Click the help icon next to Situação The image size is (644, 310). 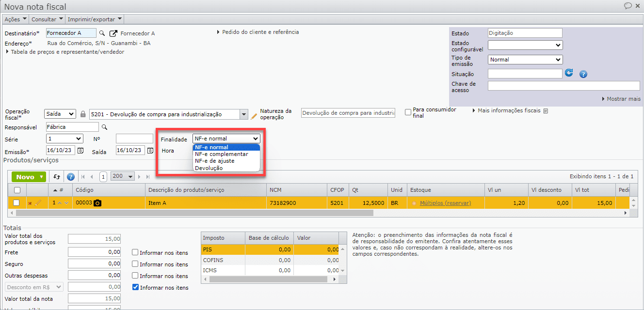pyautogui.click(x=583, y=74)
